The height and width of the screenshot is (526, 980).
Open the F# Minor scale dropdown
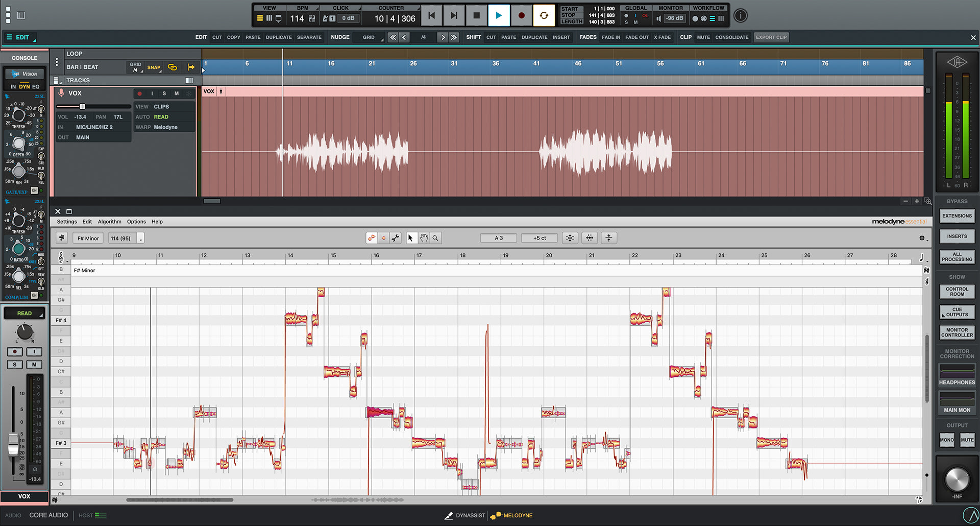[x=88, y=238]
